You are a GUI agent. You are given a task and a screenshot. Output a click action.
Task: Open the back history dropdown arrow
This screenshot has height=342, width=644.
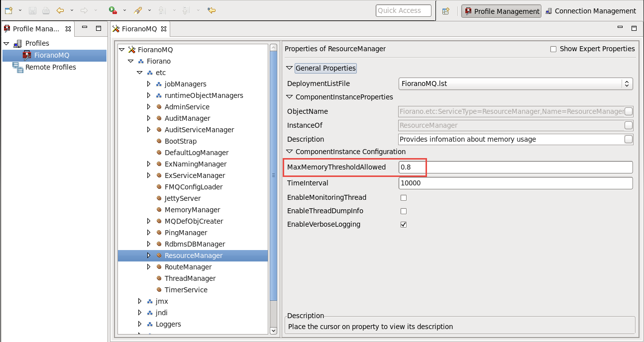click(72, 10)
